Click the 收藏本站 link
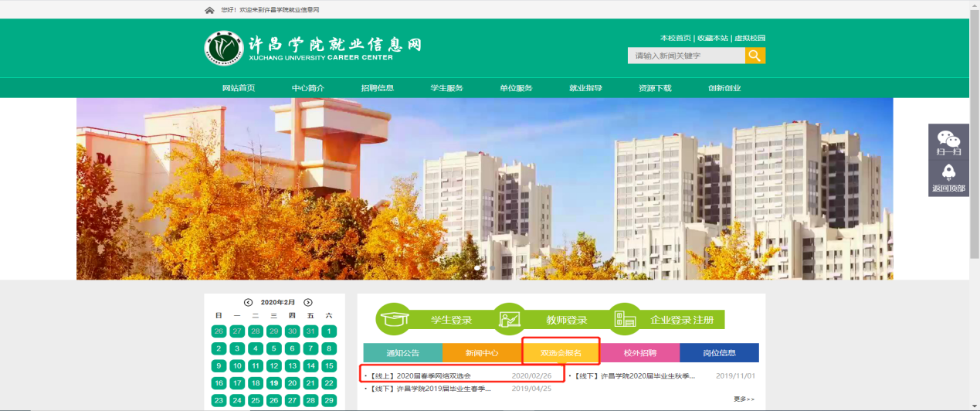This screenshot has height=411, width=980. point(713,38)
